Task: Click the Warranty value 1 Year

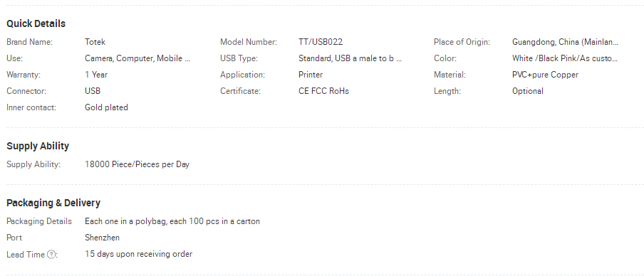Action: [96, 75]
